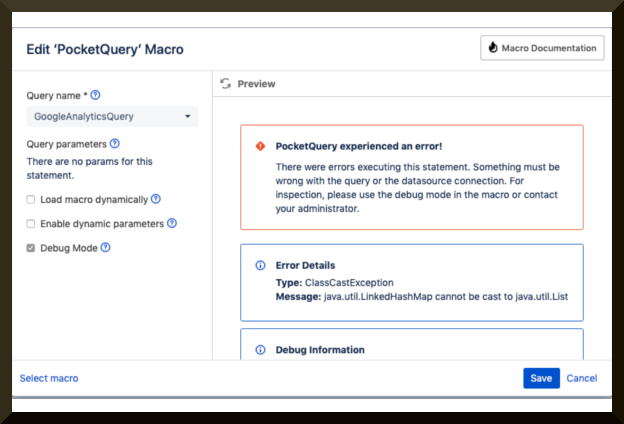Click 'There are no params' text

point(90,168)
